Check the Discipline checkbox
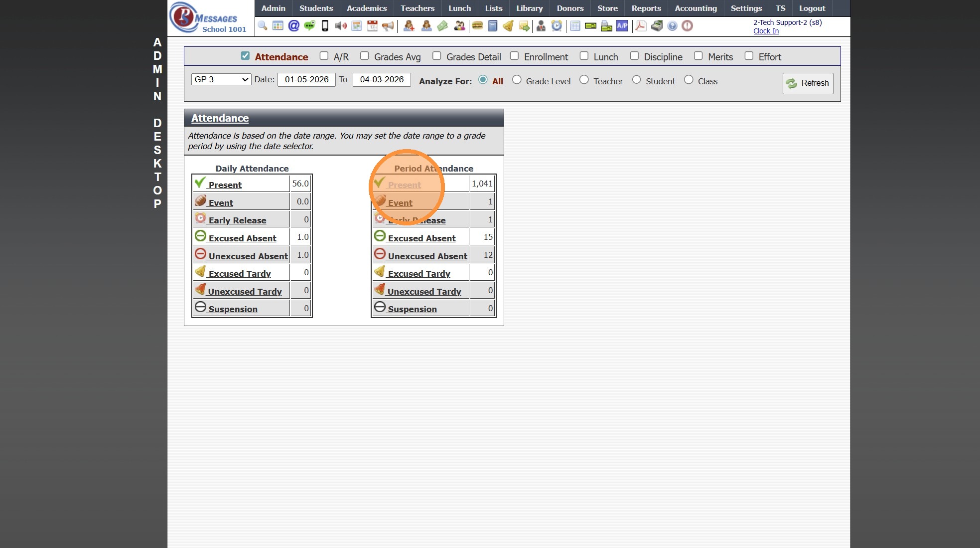980x548 pixels. pyautogui.click(x=634, y=56)
